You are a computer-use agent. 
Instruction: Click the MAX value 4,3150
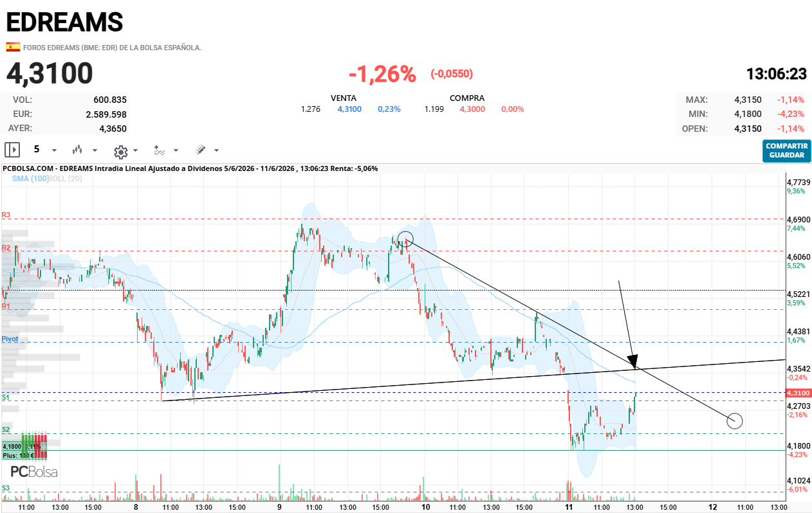(748, 100)
